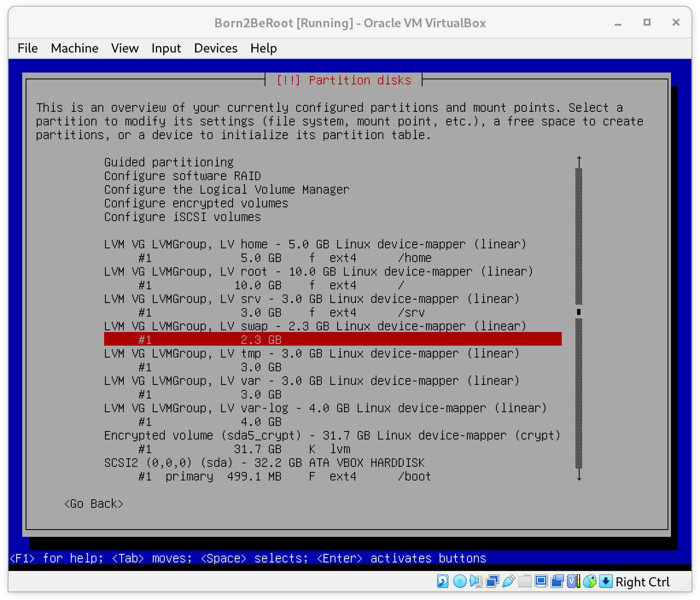Click the scrollbar position marker in partition list
Image resolution: width=700 pixels, height=600 pixels.
click(579, 312)
